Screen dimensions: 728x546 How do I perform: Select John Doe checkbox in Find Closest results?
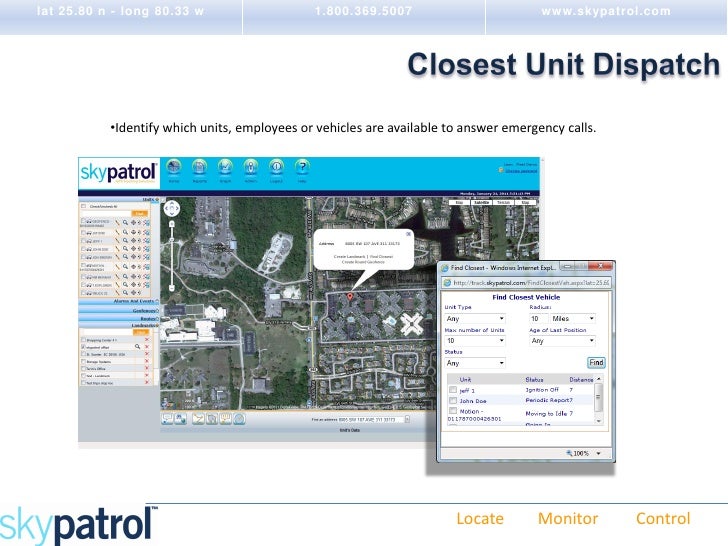(453, 400)
